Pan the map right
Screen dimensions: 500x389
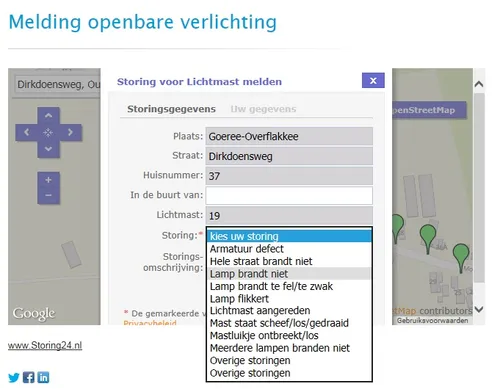point(70,132)
